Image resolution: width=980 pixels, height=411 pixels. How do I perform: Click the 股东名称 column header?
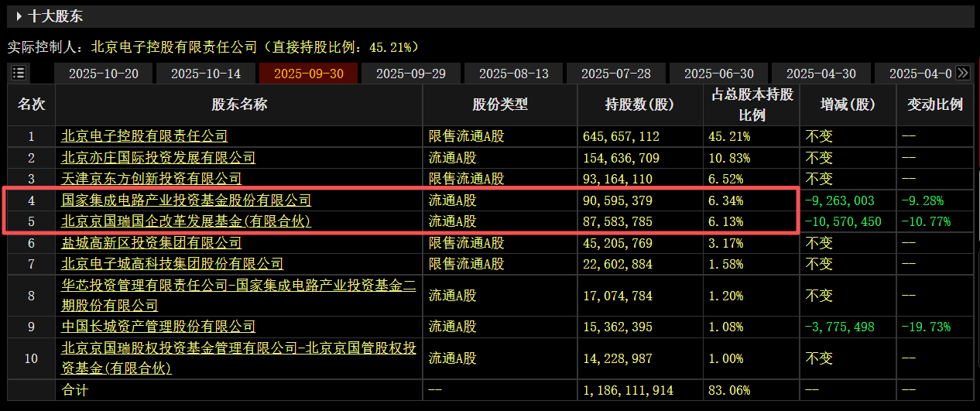pyautogui.click(x=239, y=104)
